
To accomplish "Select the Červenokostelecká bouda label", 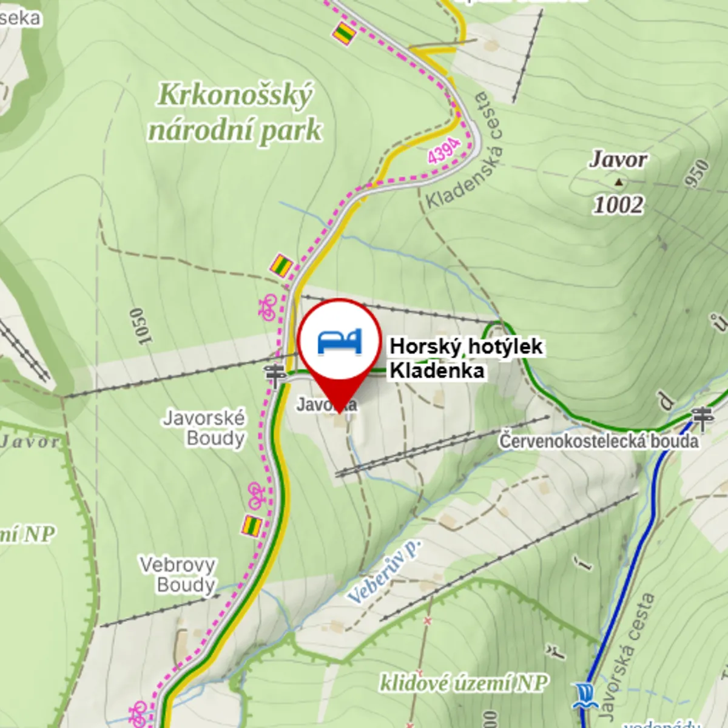I will tap(599, 440).
